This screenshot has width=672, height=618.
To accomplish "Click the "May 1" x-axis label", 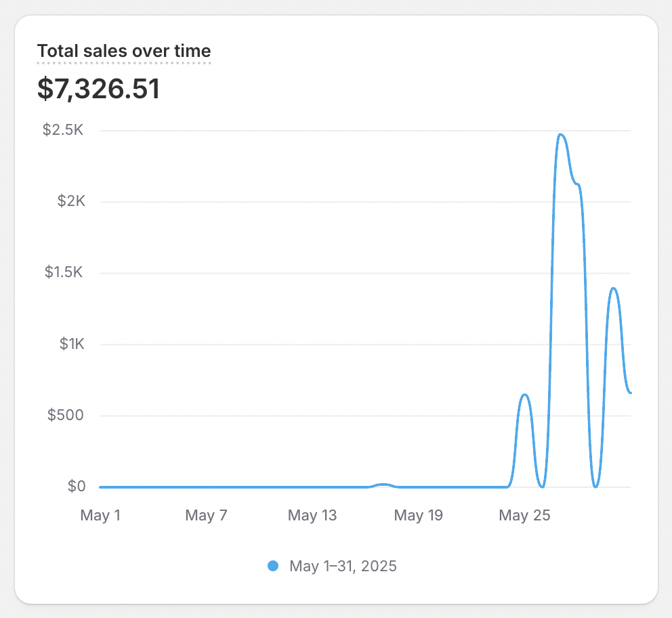I will (x=100, y=516).
